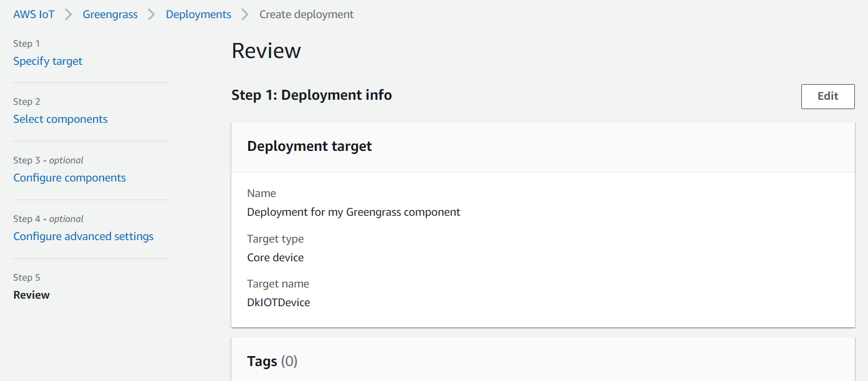Click the Core device target type value
Screen dimensions: 868x381
tap(275, 258)
